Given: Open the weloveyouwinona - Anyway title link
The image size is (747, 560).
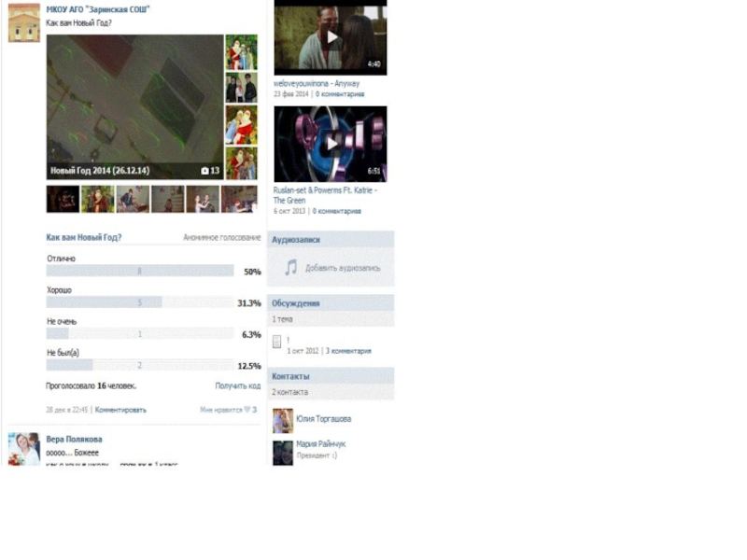Looking at the screenshot, I should point(317,83).
